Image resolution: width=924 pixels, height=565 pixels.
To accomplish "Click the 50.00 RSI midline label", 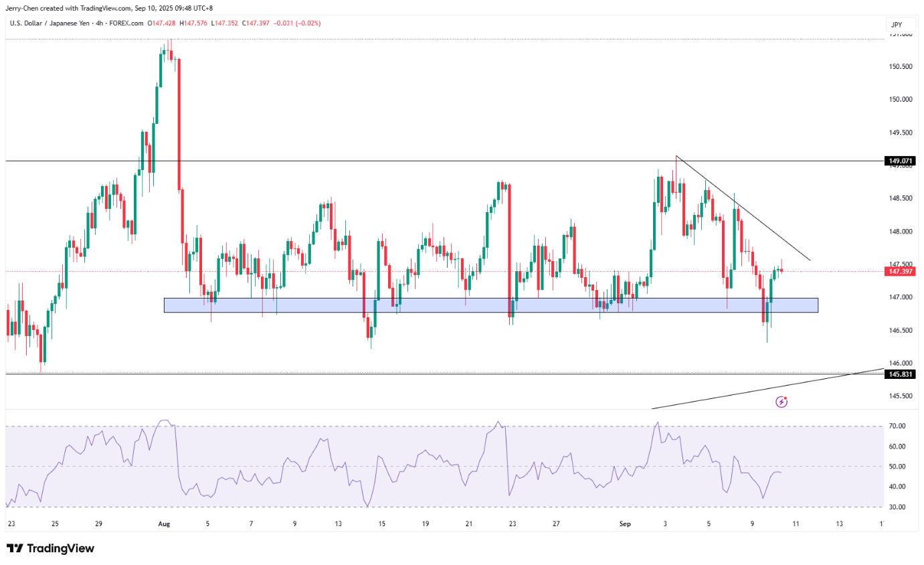I will point(898,467).
